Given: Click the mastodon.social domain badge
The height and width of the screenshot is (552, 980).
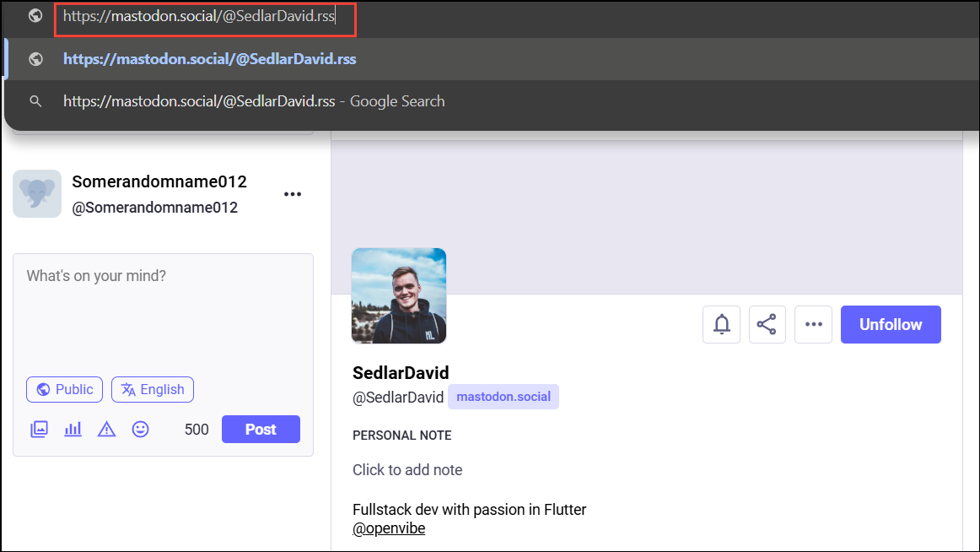Looking at the screenshot, I should pos(503,397).
